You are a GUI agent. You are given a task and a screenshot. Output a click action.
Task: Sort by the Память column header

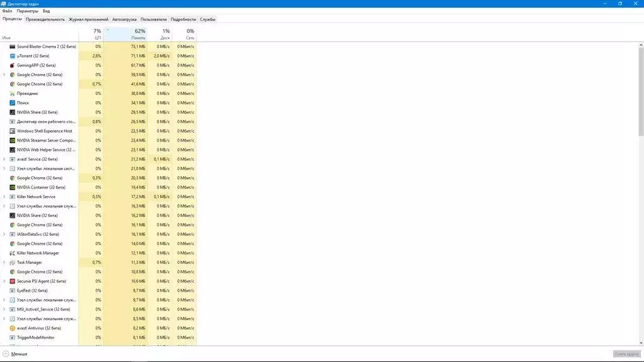tap(125, 34)
